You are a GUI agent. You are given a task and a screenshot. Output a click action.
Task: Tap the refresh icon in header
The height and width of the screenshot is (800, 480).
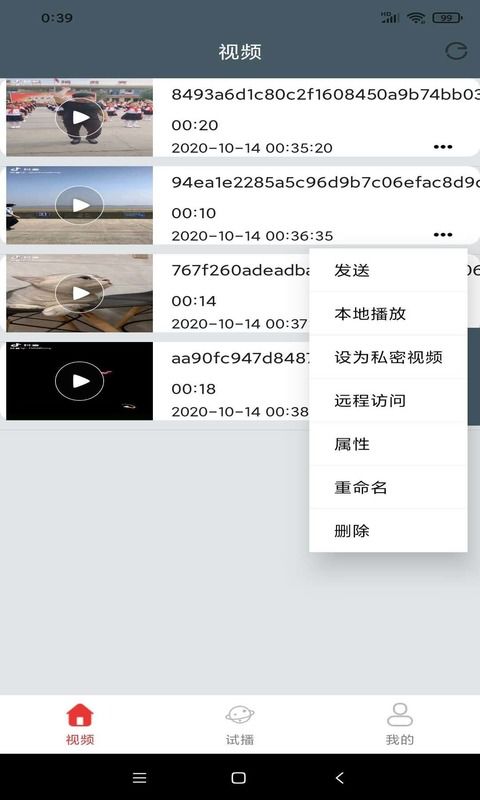[456, 52]
